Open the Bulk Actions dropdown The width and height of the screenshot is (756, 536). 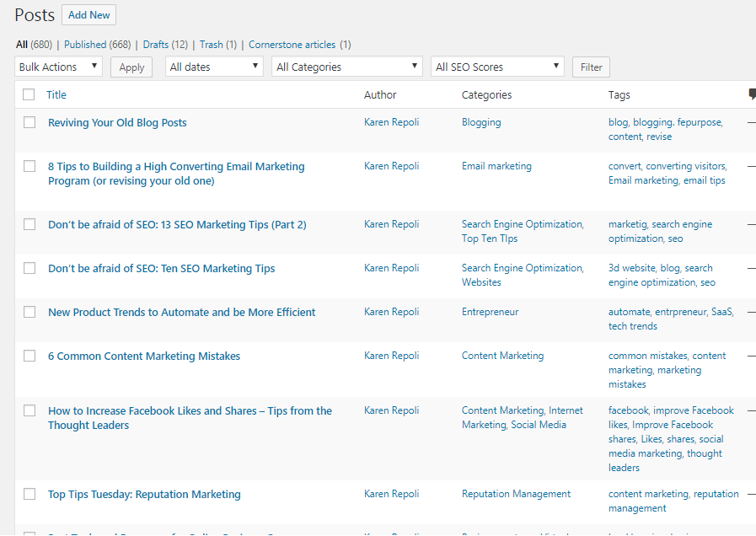[x=57, y=67]
